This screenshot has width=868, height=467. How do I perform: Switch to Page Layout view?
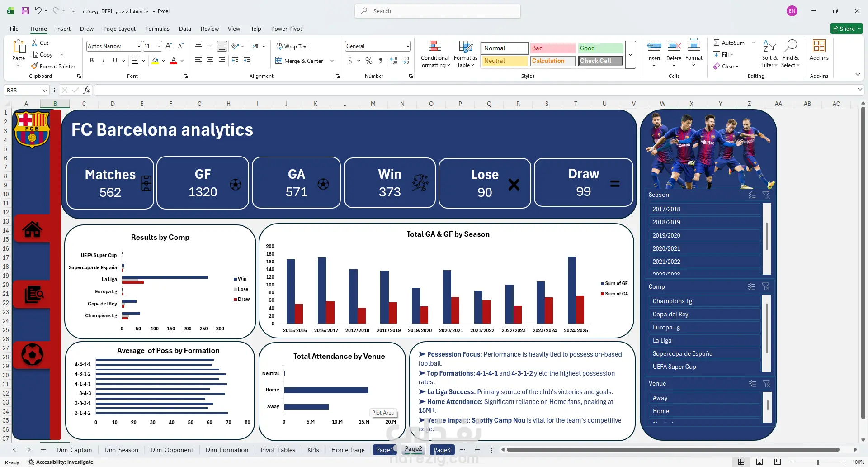759,462
